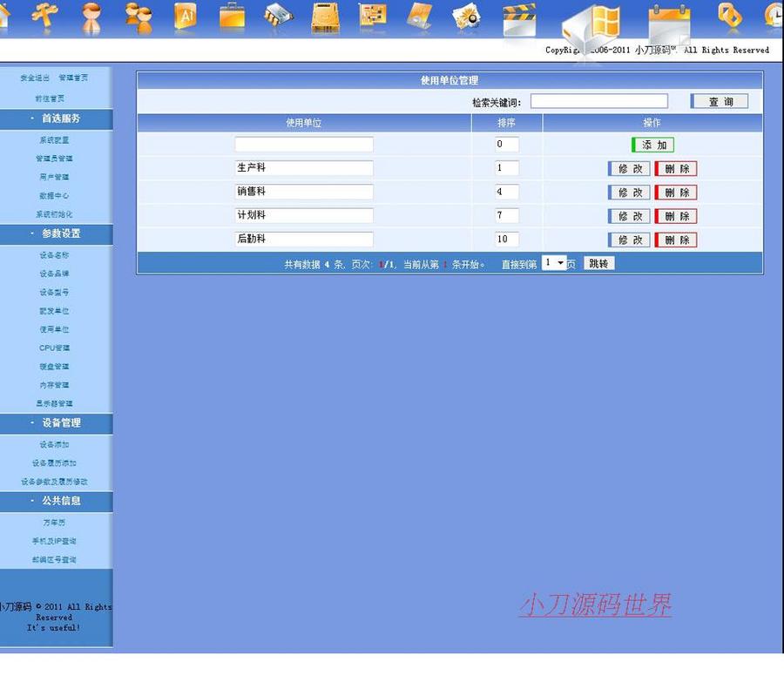
Task: Expand the 公共信息 sidebar section
Action: point(54,501)
